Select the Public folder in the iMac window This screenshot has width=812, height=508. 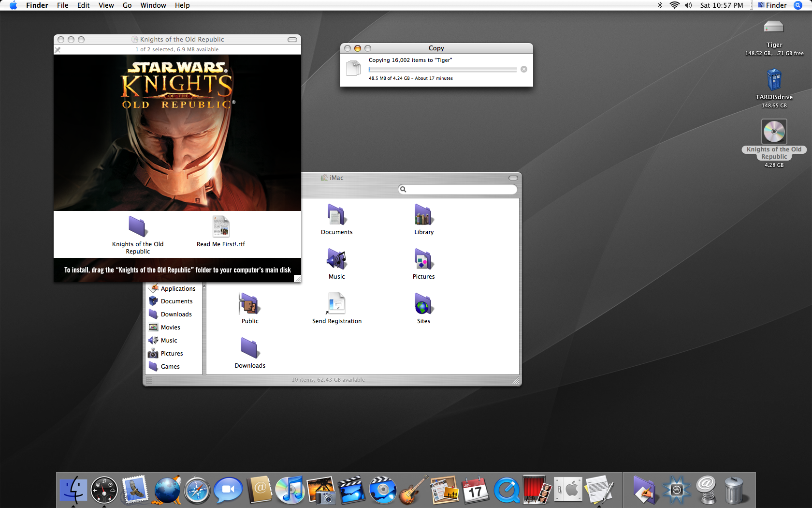click(250, 303)
